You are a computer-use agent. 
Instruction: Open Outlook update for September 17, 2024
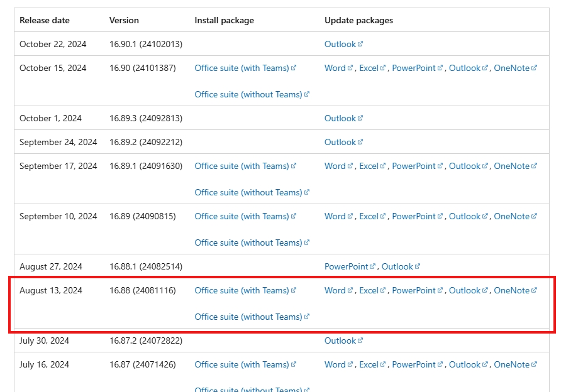468,166
